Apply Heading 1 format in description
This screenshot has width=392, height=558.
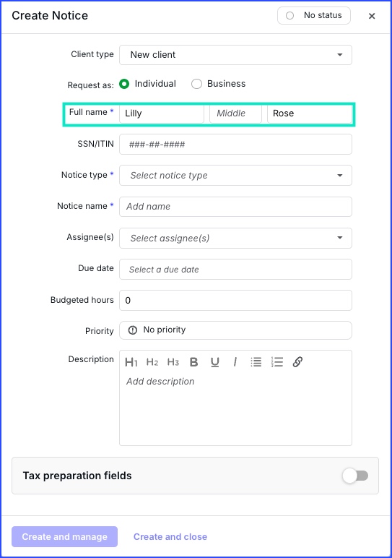[x=131, y=362]
